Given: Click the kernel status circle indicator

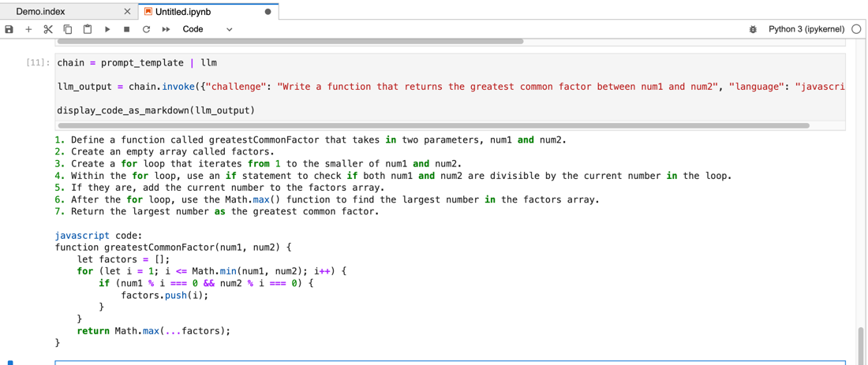Looking at the screenshot, I should pyautogui.click(x=856, y=29).
